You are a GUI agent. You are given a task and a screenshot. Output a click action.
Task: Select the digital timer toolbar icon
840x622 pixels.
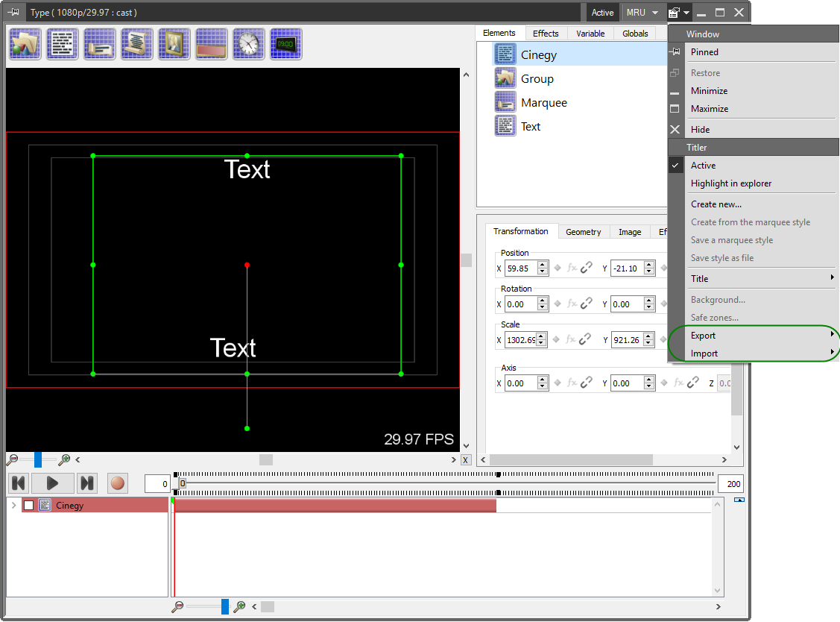click(x=285, y=44)
